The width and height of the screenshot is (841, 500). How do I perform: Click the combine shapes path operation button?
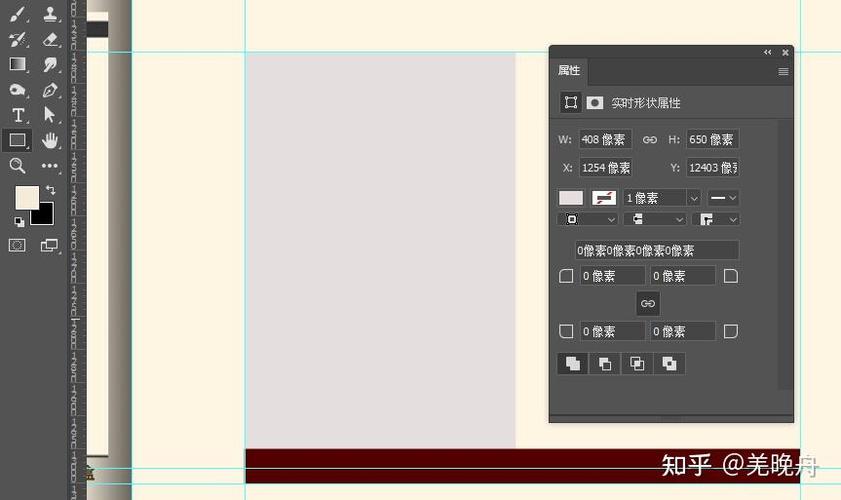coord(573,364)
